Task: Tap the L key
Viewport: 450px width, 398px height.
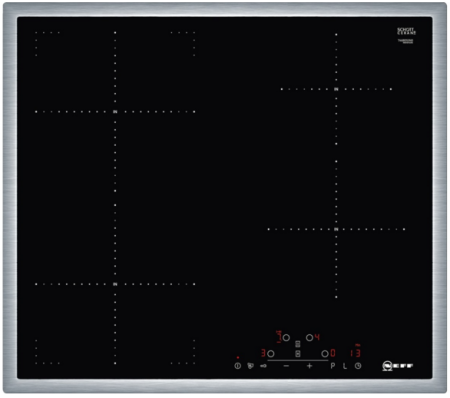Action: [x=345, y=366]
